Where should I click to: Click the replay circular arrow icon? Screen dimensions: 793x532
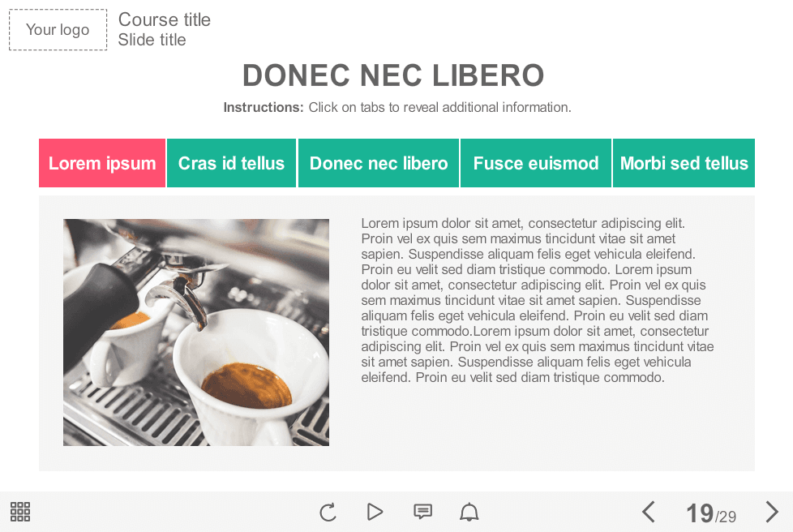pyautogui.click(x=328, y=513)
